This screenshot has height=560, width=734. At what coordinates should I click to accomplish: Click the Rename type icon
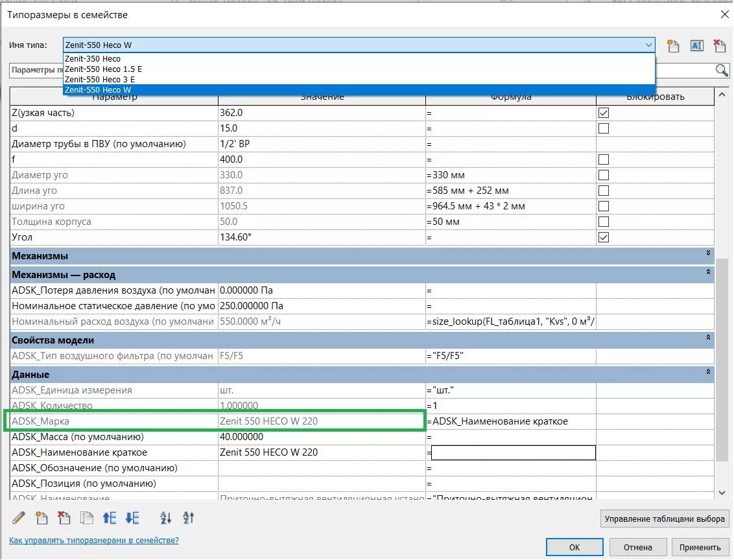coord(696,45)
